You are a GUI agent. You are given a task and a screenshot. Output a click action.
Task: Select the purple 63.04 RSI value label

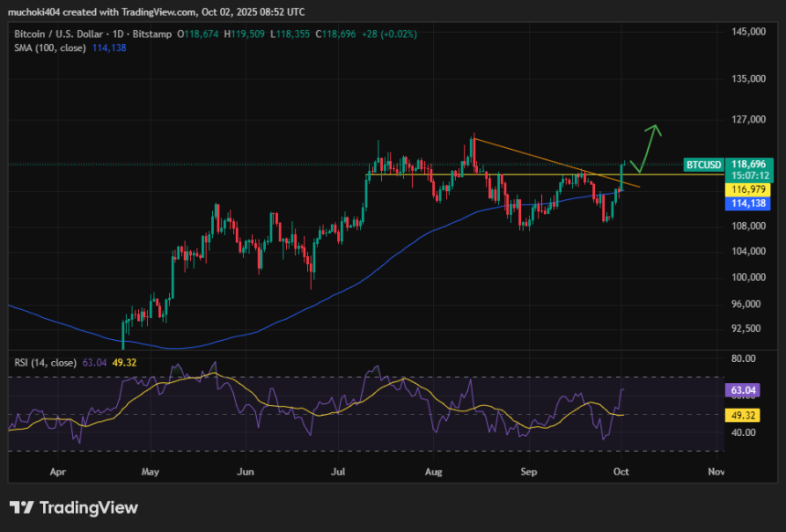coord(741,390)
